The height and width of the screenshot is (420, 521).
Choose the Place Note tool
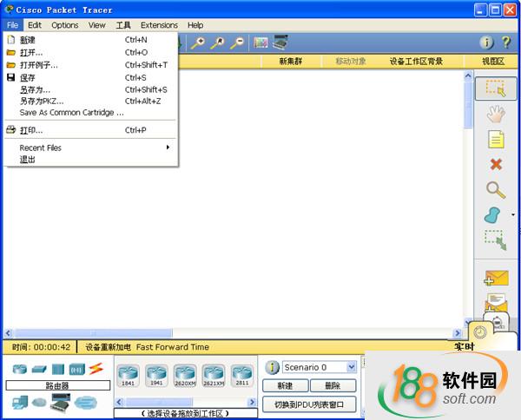point(495,139)
